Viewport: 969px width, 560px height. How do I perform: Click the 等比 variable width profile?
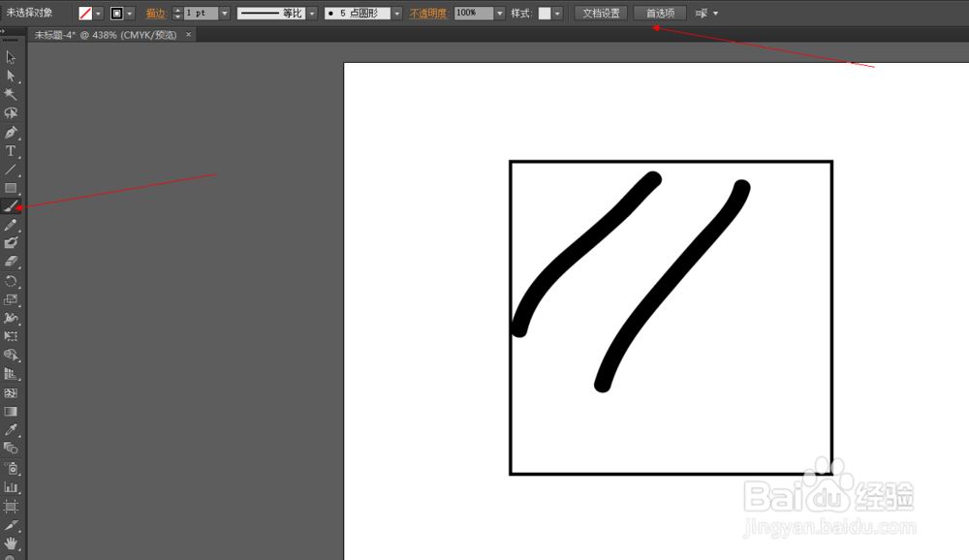(x=271, y=13)
